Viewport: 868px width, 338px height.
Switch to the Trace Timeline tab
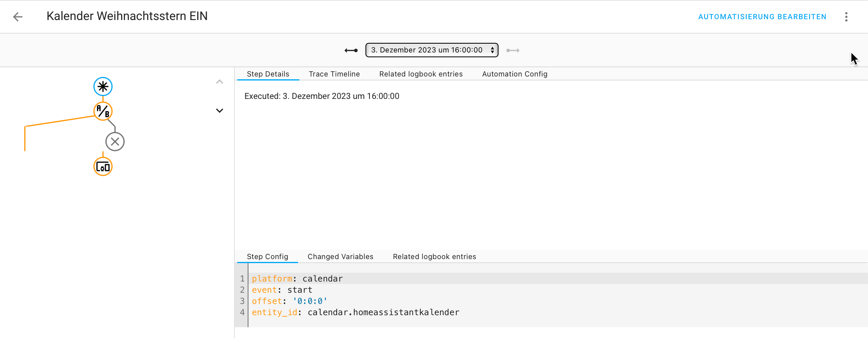pos(334,74)
